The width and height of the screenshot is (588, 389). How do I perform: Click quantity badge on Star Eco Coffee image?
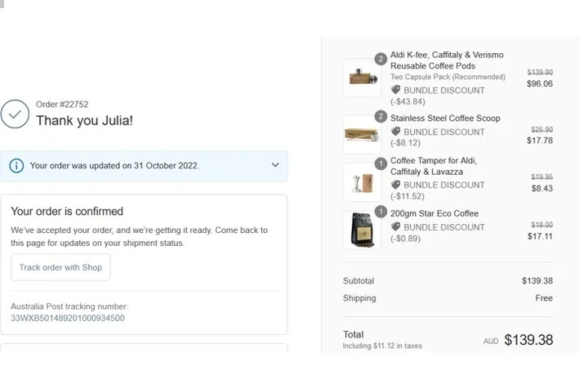click(381, 211)
